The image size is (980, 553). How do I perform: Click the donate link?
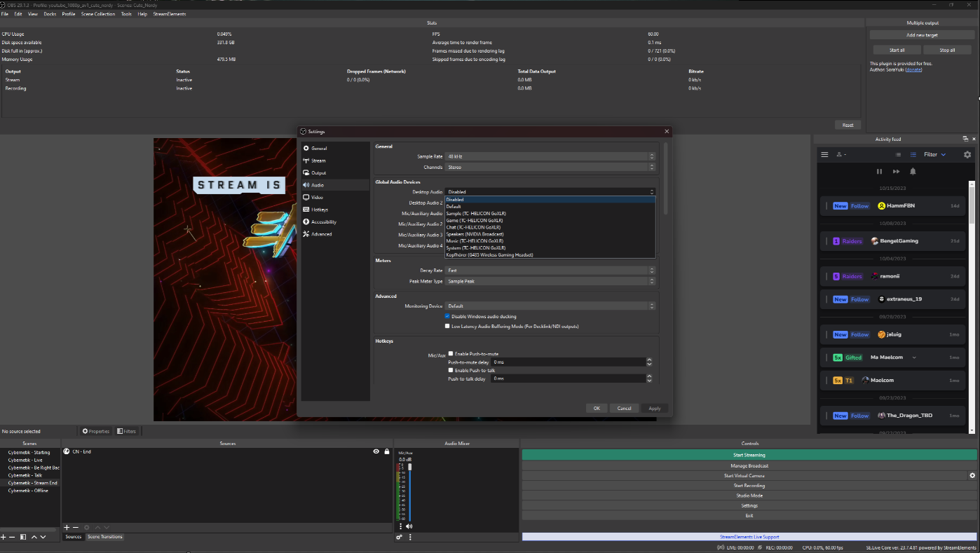(913, 69)
